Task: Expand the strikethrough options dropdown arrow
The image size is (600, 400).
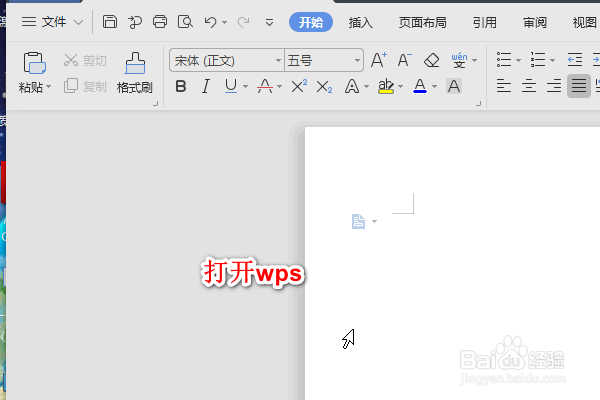Action: coord(280,87)
